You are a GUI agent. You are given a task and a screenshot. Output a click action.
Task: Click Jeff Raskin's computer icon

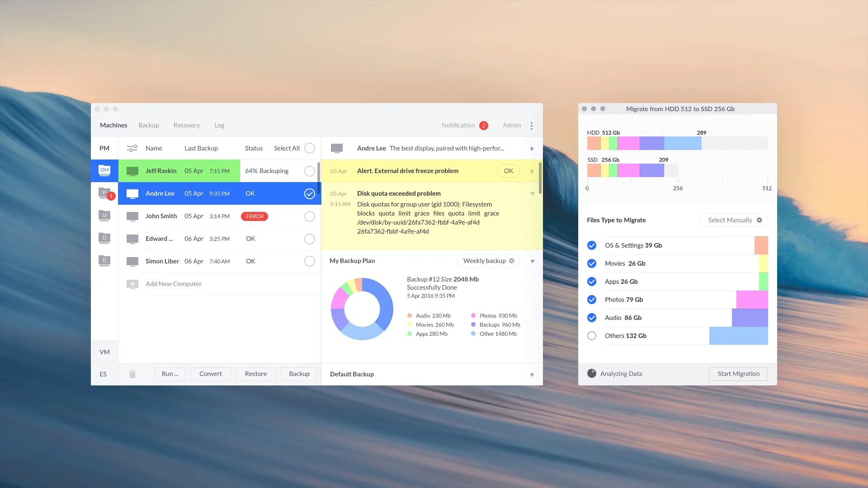tap(132, 171)
